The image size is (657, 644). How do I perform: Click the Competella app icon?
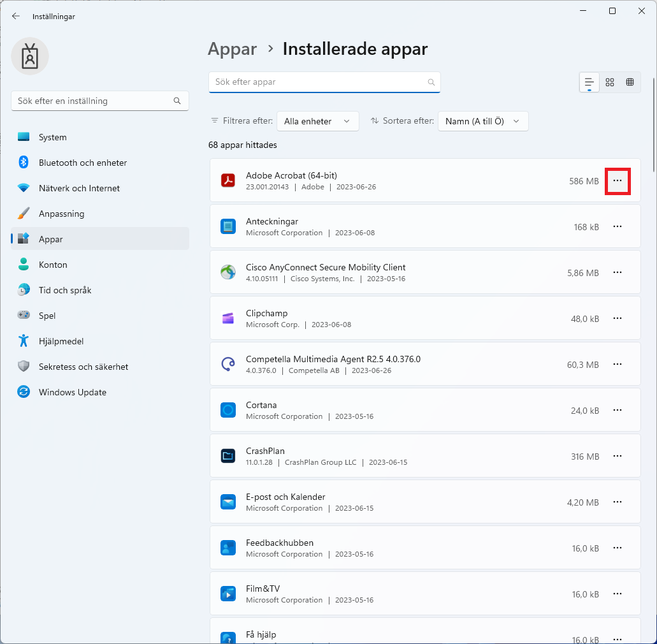coord(228,364)
